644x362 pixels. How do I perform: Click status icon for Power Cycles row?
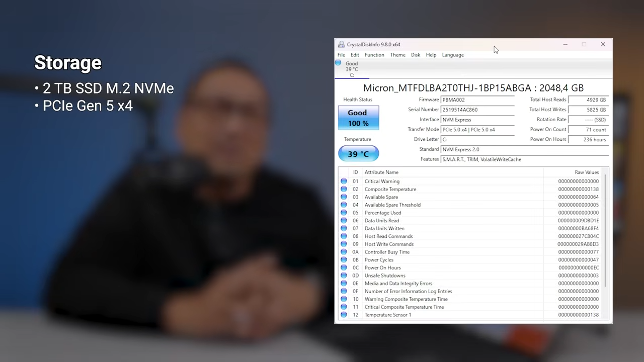pos(344,260)
